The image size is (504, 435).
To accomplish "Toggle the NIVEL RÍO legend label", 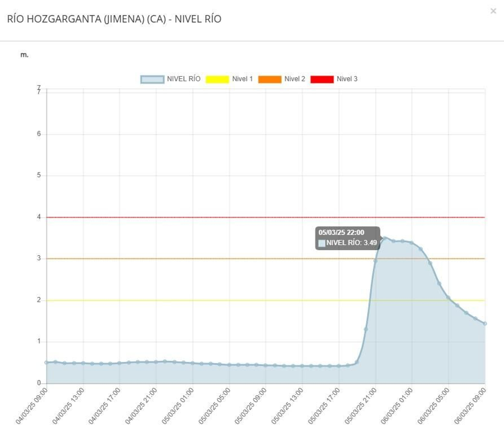I will click(x=183, y=79).
